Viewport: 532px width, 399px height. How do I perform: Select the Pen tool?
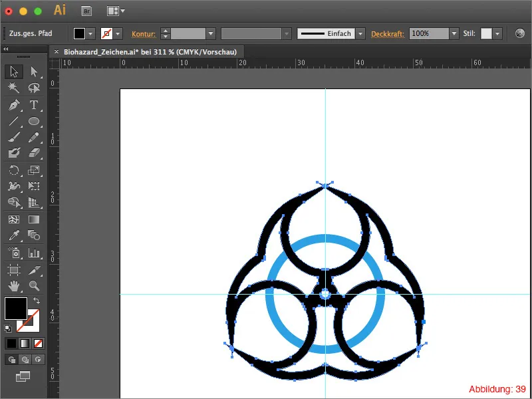[x=13, y=105]
